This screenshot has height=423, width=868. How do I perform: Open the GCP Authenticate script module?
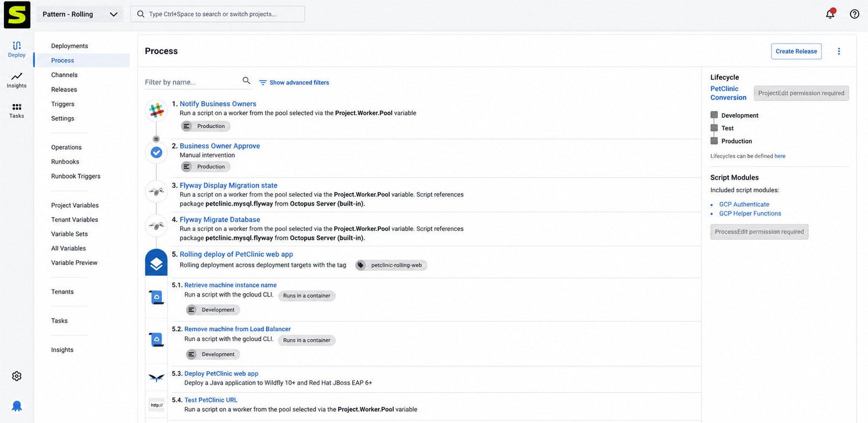744,205
